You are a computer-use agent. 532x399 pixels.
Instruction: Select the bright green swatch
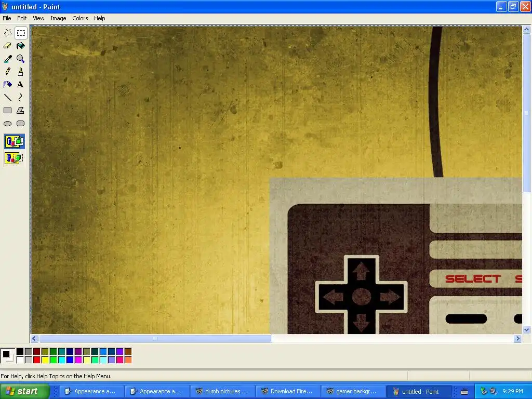54,360
